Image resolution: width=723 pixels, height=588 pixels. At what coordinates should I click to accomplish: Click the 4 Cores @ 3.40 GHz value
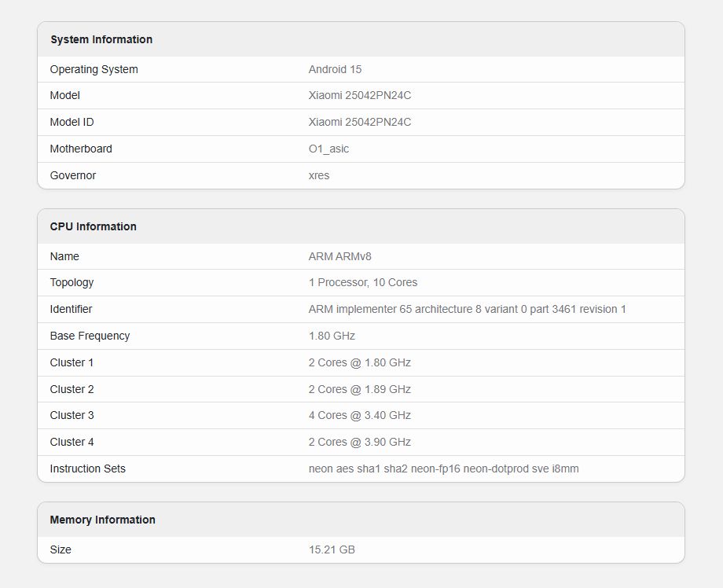coord(360,416)
